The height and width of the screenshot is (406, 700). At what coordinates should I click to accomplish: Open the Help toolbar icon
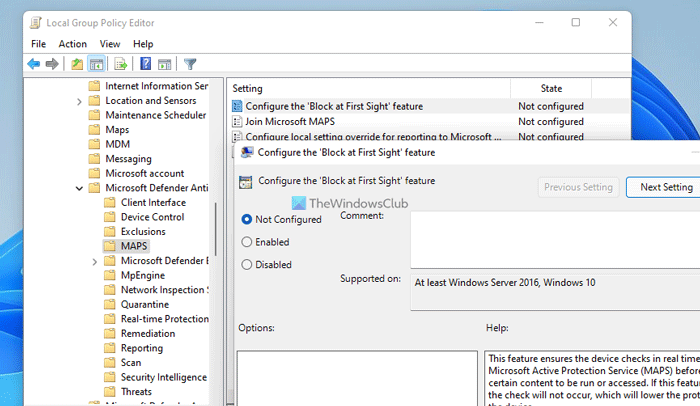[x=146, y=64]
